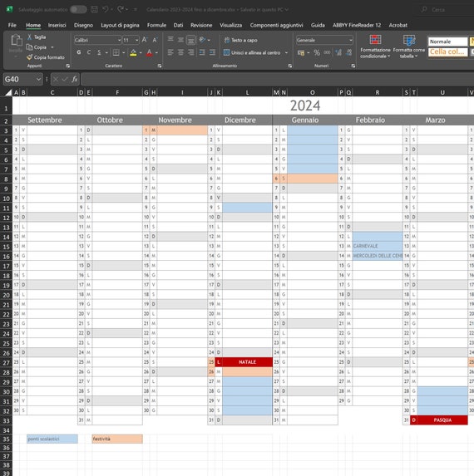Toggle Testo a capo wrapping
This screenshot has width=474, height=476.
(240, 40)
